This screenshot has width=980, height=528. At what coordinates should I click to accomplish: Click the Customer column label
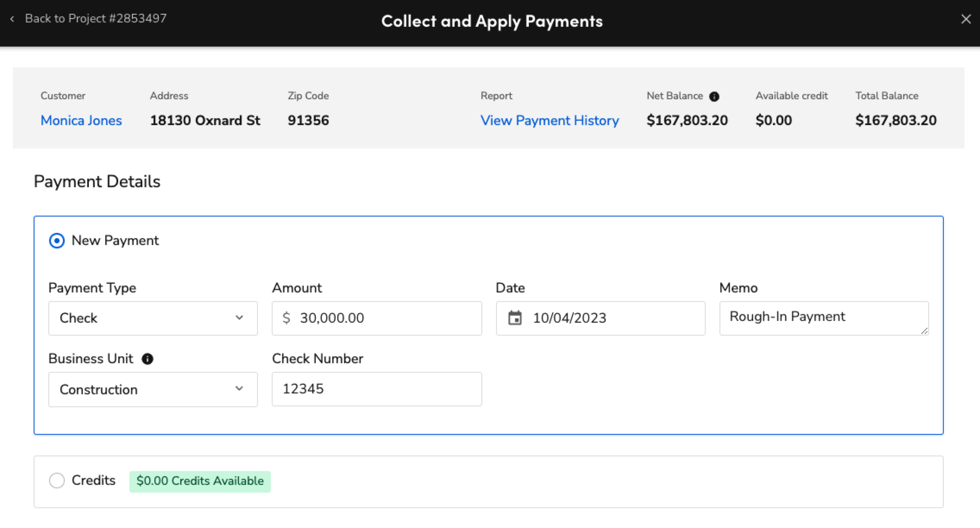[x=63, y=96]
